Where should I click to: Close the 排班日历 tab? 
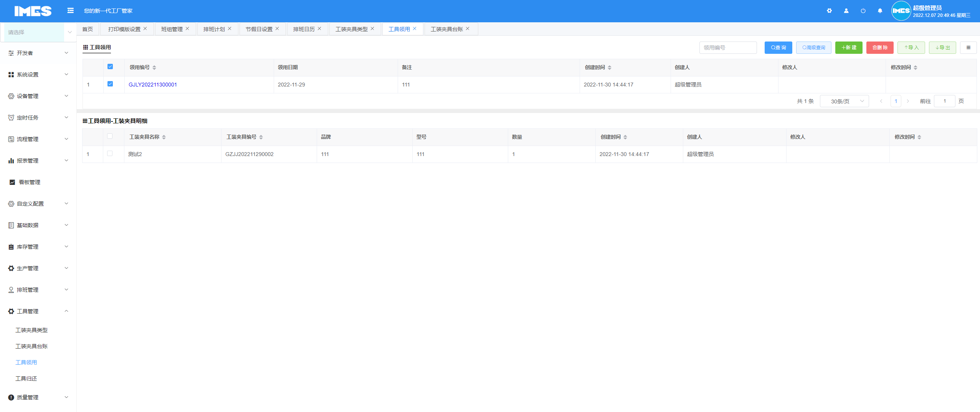click(319, 28)
